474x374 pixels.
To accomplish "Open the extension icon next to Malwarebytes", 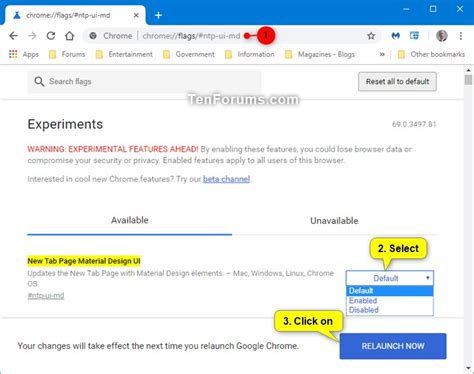I will click(x=414, y=36).
